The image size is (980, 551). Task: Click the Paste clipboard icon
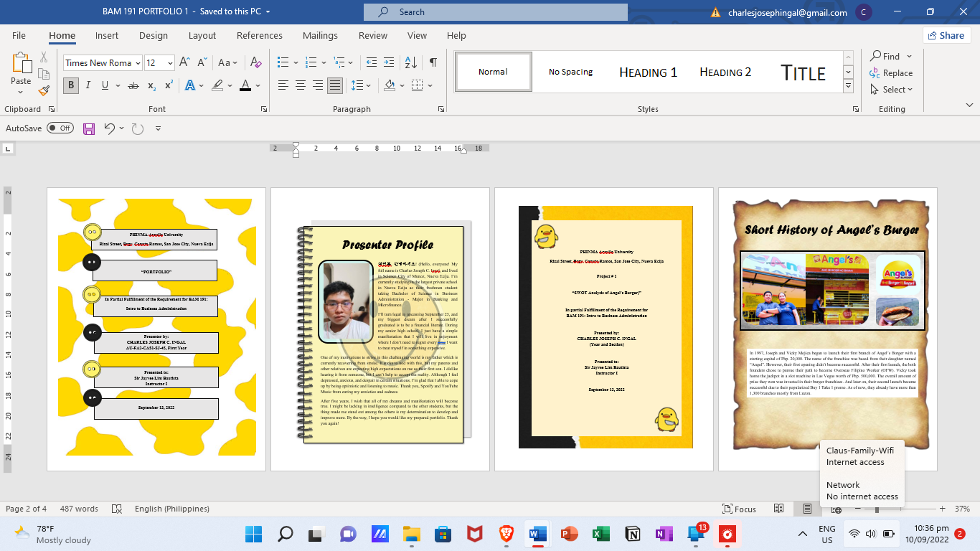point(21,63)
